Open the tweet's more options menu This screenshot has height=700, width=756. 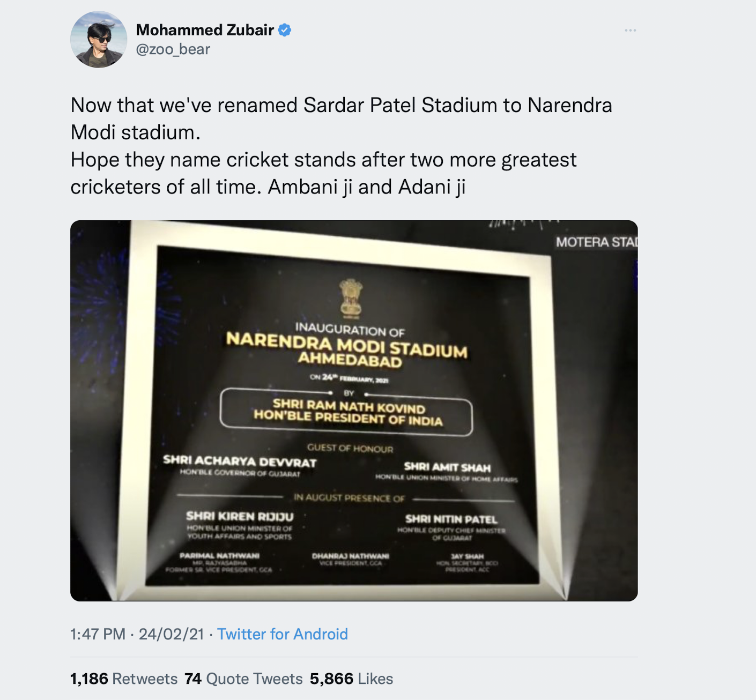630,31
